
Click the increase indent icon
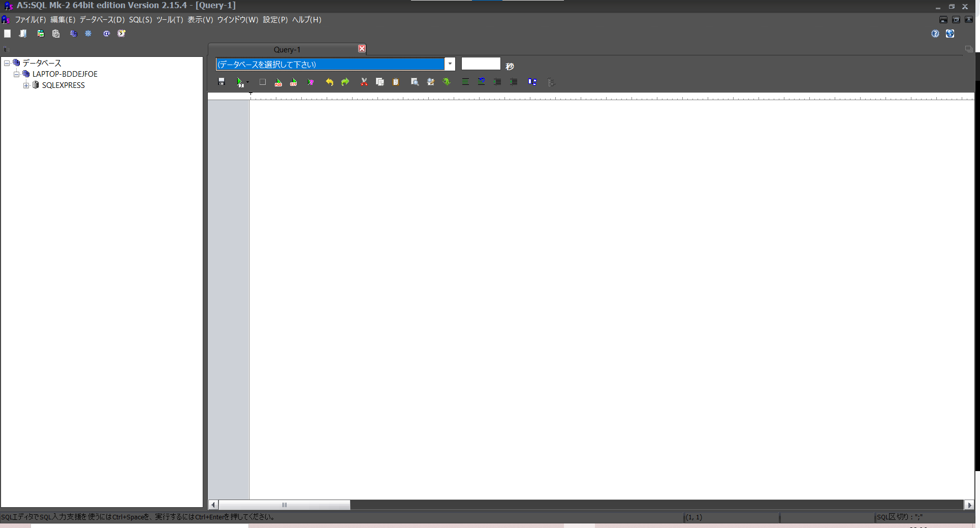(x=497, y=82)
